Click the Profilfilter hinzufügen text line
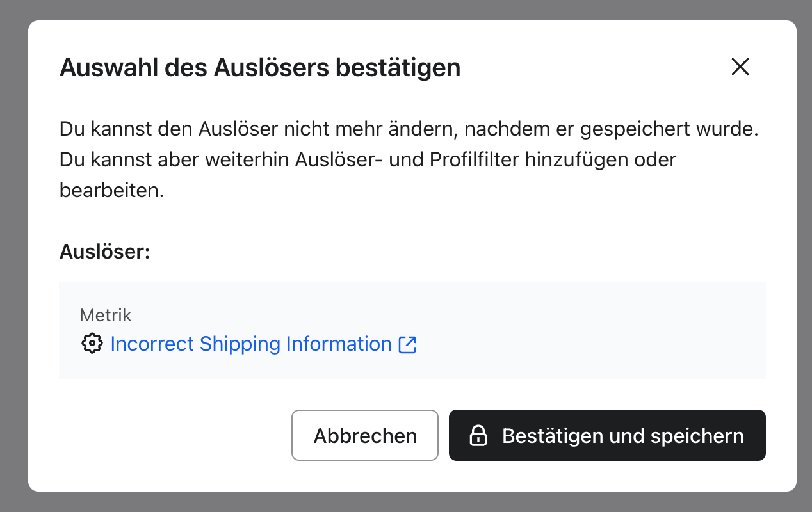 [x=368, y=159]
